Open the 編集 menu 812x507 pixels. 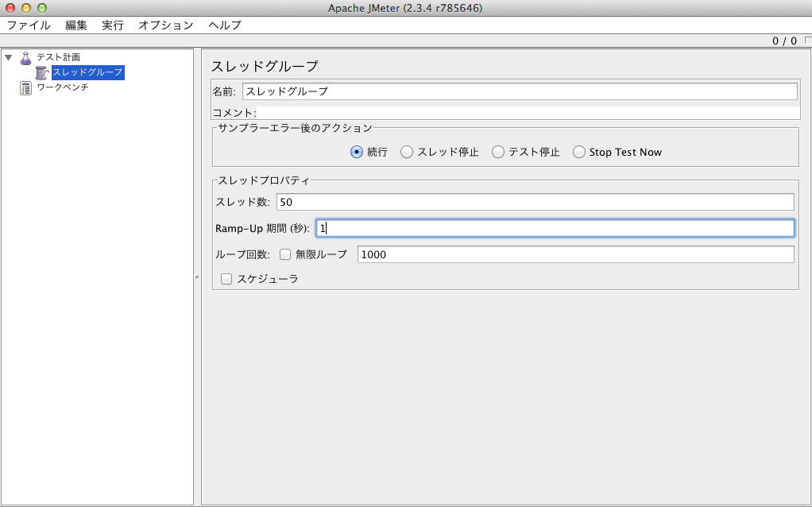click(76, 25)
